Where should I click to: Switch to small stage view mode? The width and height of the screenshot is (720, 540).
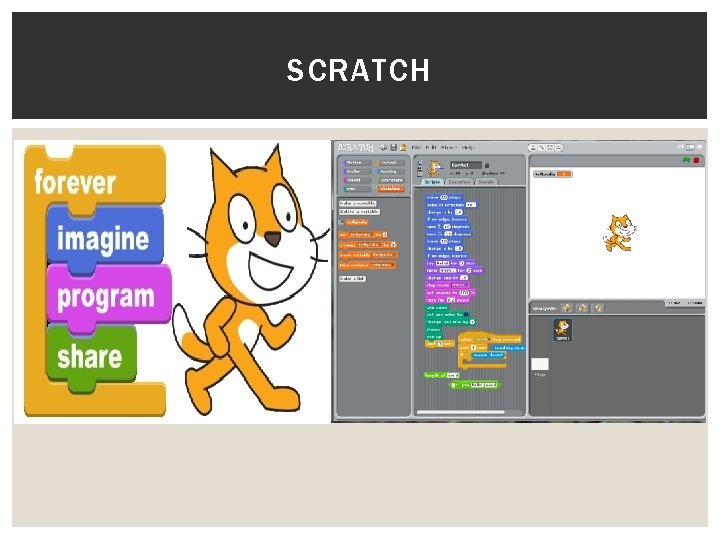pyautogui.click(x=681, y=147)
